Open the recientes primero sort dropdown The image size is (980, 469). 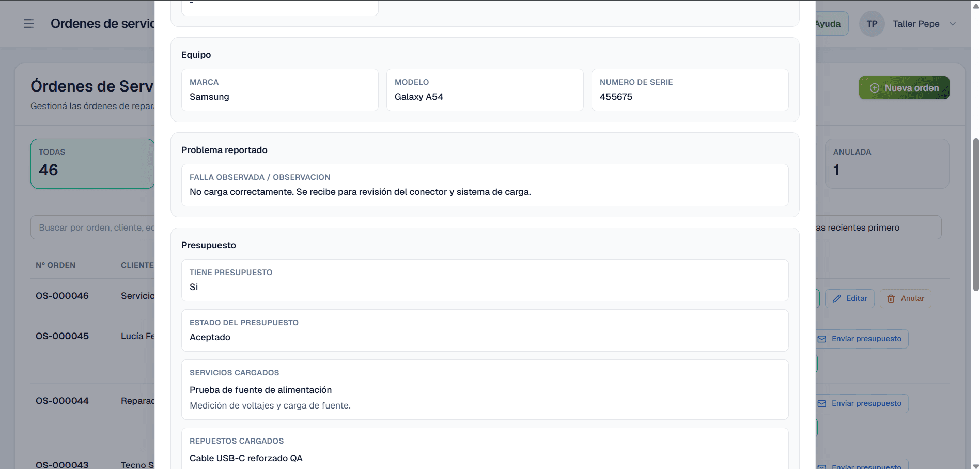pos(878,228)
